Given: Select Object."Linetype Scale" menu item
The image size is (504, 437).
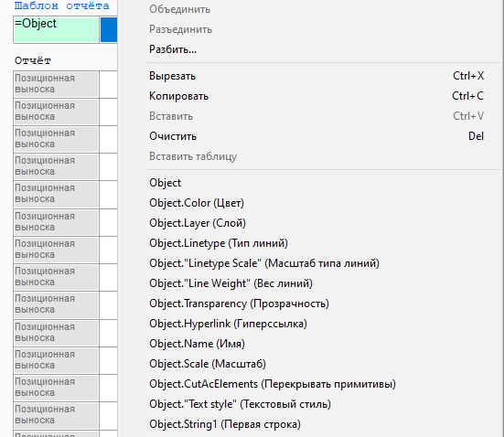Looking at the screenshot, I should click(x=323, y=263).
